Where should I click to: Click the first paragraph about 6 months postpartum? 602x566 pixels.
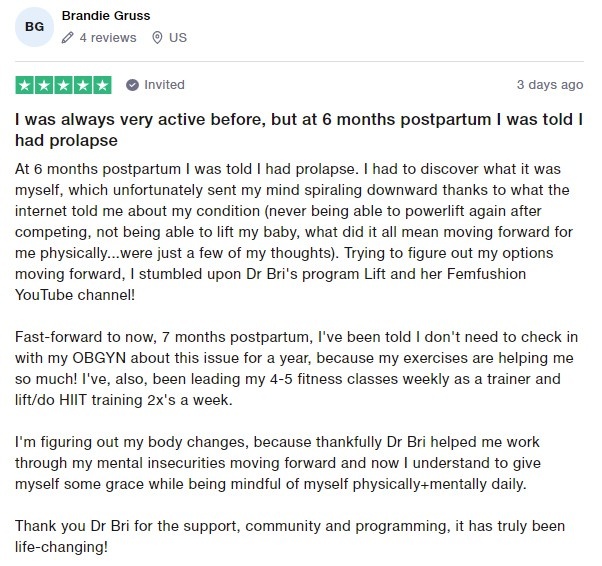coord(294,232)
